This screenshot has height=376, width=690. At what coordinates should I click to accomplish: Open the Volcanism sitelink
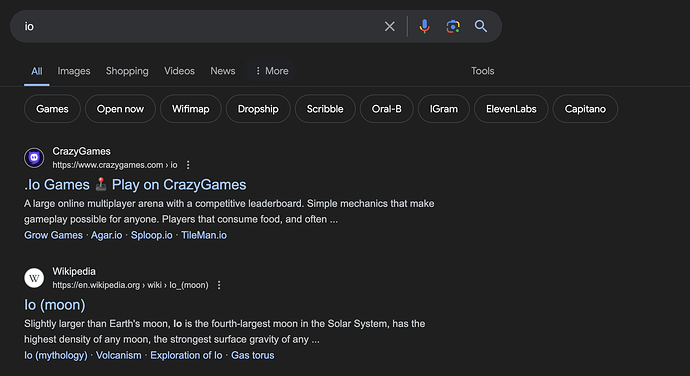[119, 355]
